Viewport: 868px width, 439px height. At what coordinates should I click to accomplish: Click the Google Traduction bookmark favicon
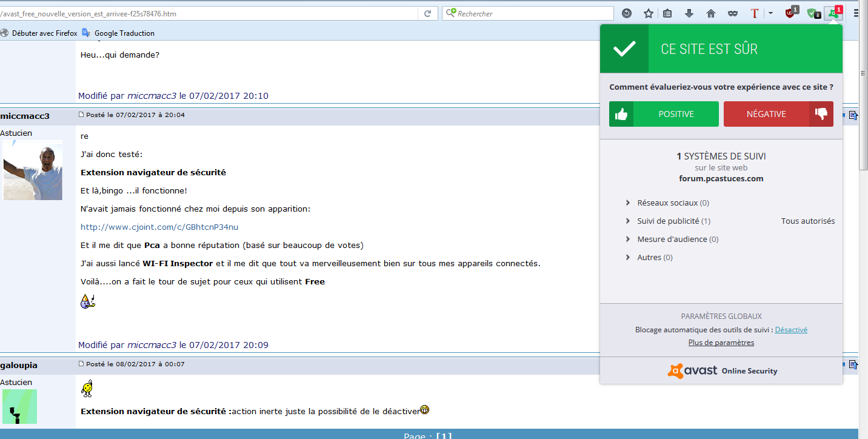pyautogui.click(x=87, y=33)
